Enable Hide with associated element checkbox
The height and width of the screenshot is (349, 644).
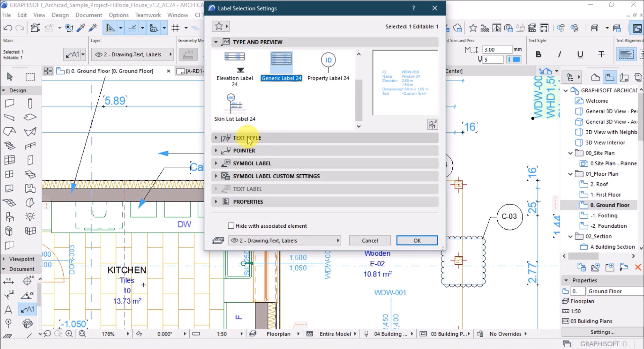(x=231, y=226)
